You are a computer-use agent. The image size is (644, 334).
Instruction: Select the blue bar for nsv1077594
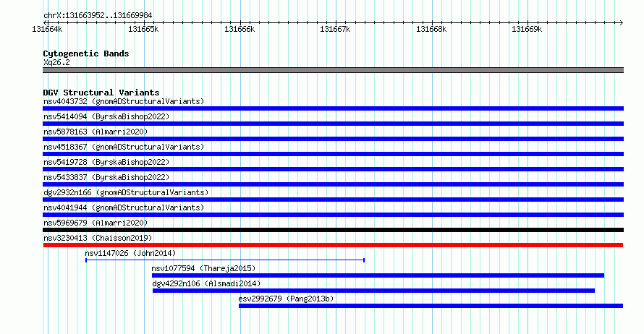[378, 275]
